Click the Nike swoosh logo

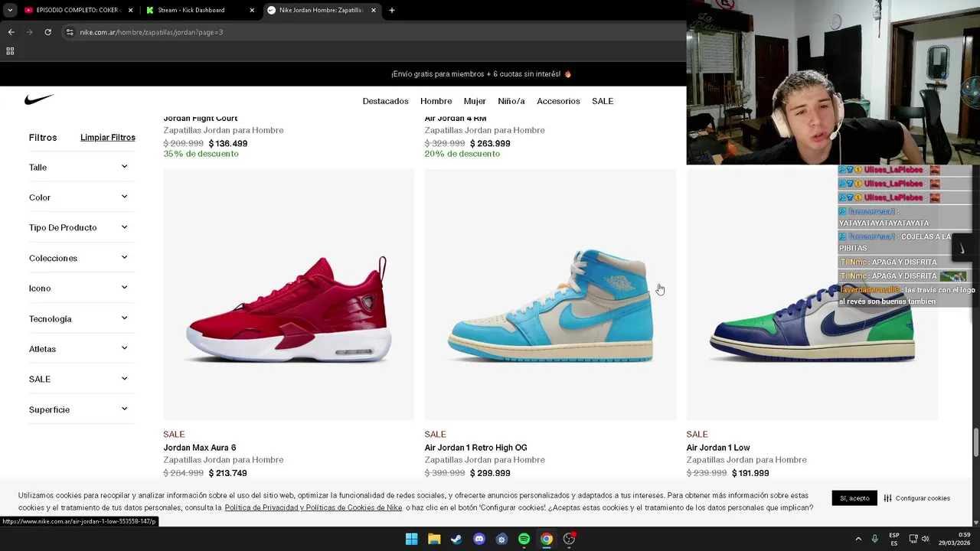[39, 99]
